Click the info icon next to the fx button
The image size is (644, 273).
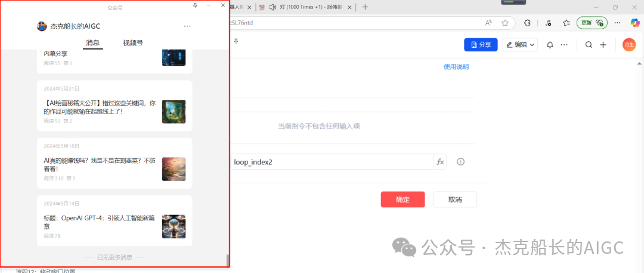point(461,162)
